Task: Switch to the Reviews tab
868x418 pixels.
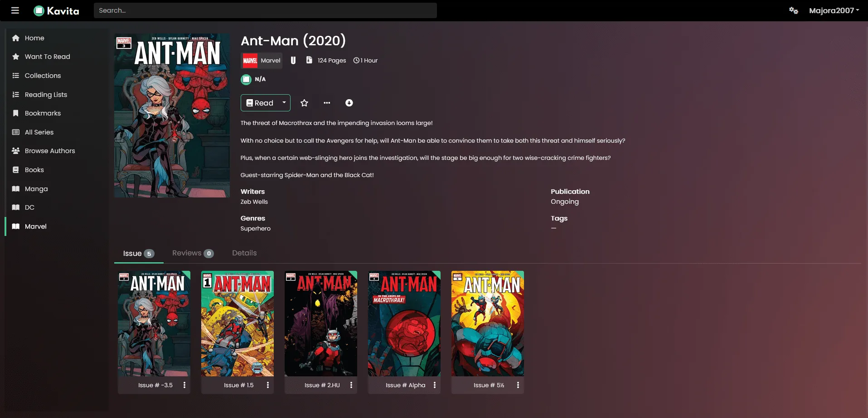Action: coord(193,253)
